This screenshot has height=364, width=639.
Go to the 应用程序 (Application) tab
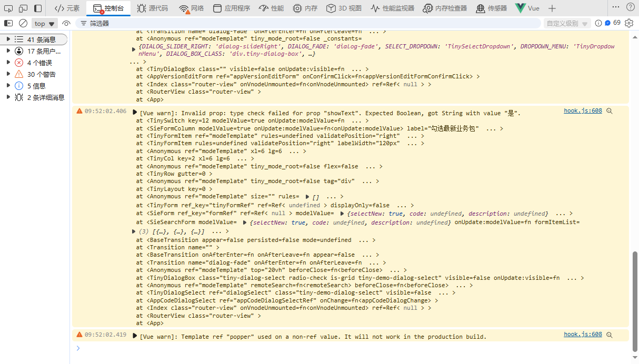[x=232, y=8]
